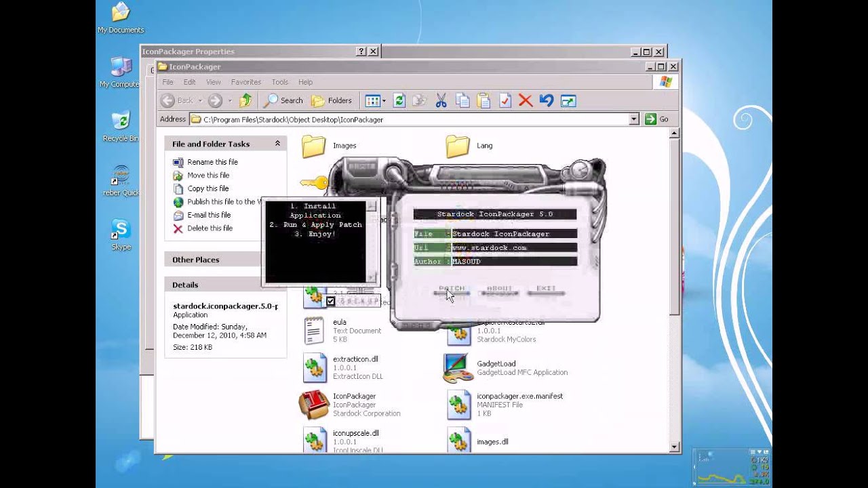
Task: Open the Lang folder
Action: (x=457, y=145)
